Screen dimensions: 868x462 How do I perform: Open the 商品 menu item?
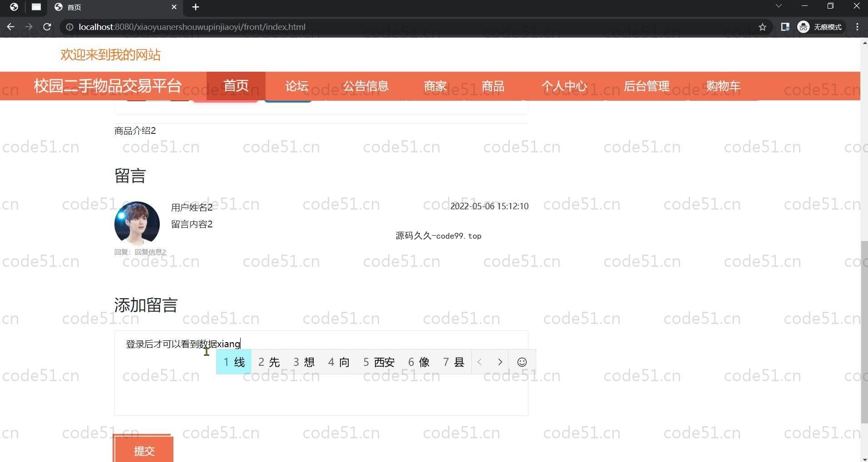tap(493, 86)
